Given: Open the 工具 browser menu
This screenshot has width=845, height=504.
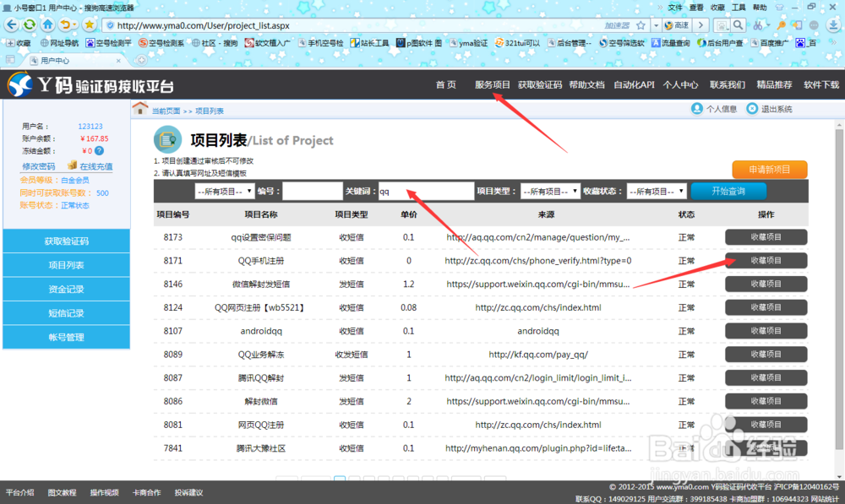Looking at the screenshot, I should tap(739, 8).
